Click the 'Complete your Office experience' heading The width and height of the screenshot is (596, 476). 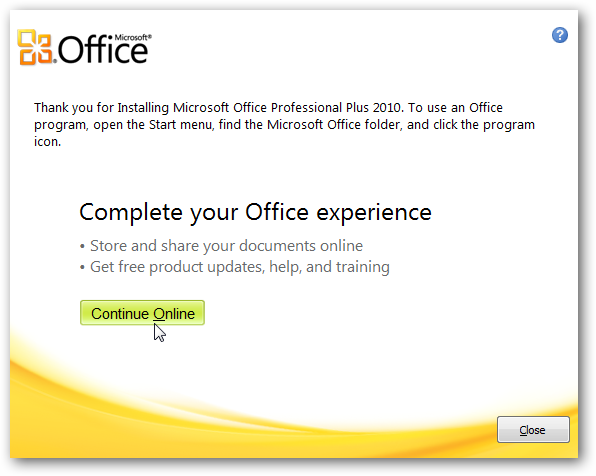(x=255, y=213)
